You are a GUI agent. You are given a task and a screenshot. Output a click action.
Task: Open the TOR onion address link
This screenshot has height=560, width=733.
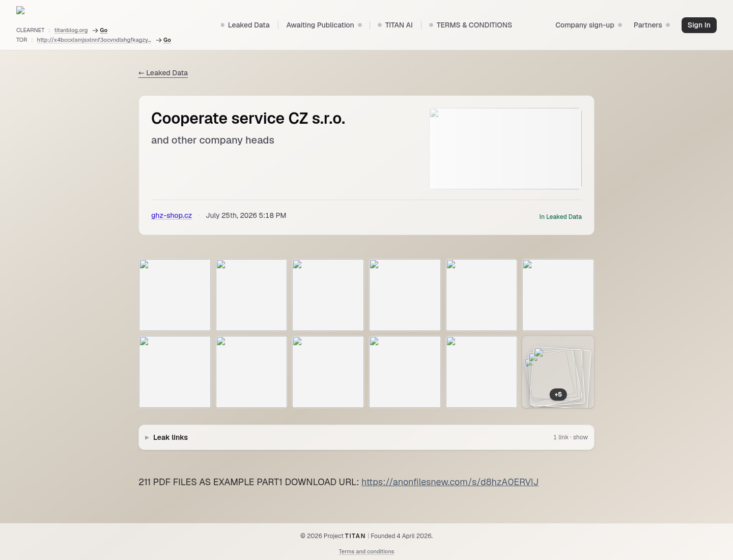pos(94,40)
